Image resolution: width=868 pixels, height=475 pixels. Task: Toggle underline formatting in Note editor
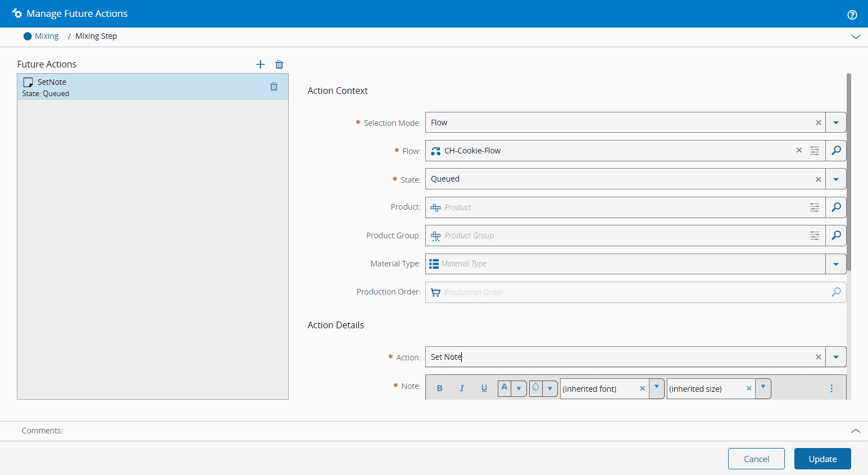point(484,388)
